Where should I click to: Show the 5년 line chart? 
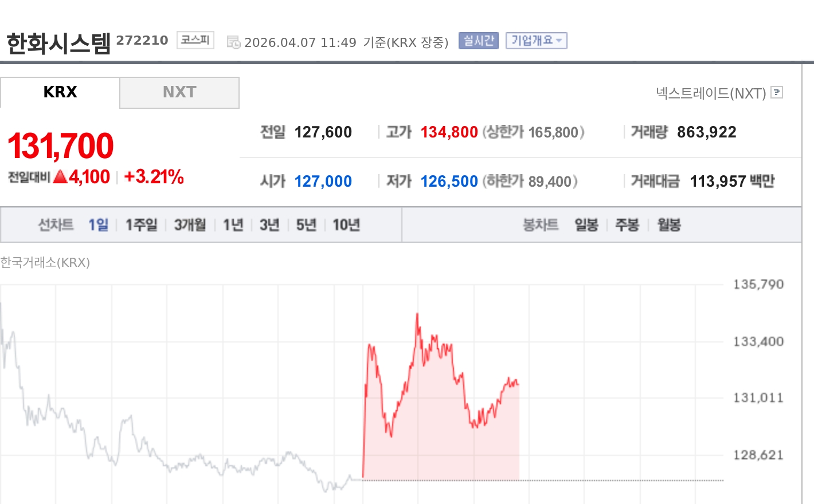tap(306, 225)
